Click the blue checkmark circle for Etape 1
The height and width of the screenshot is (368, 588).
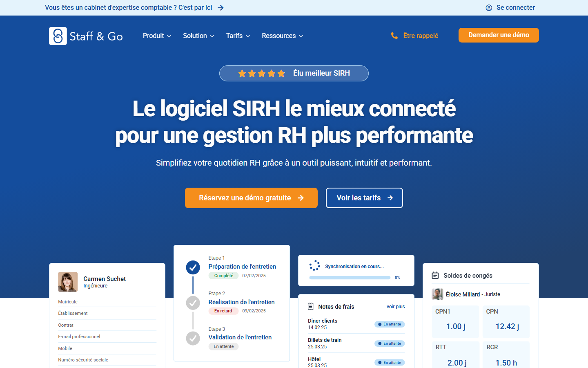tap(193, 267)
